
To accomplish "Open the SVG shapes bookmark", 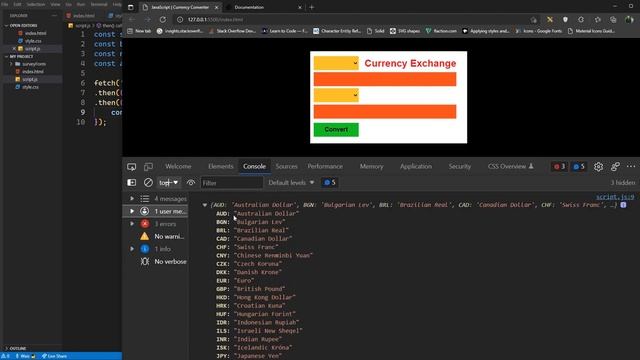I will [404, 31].
